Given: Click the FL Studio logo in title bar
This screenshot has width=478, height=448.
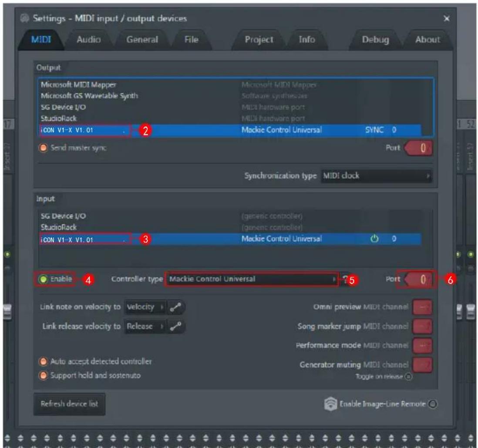Looking at the screenshot, I should pyautogui.click(x=25, y=18).
